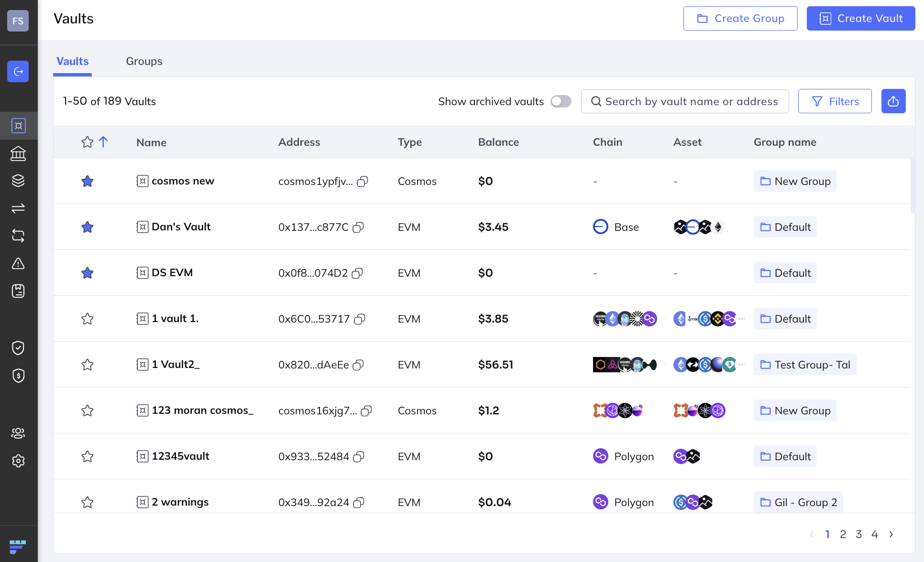Screen dimensions: 924x562
Task: Open the address book sidebar icon
Action: pos(18,291)
